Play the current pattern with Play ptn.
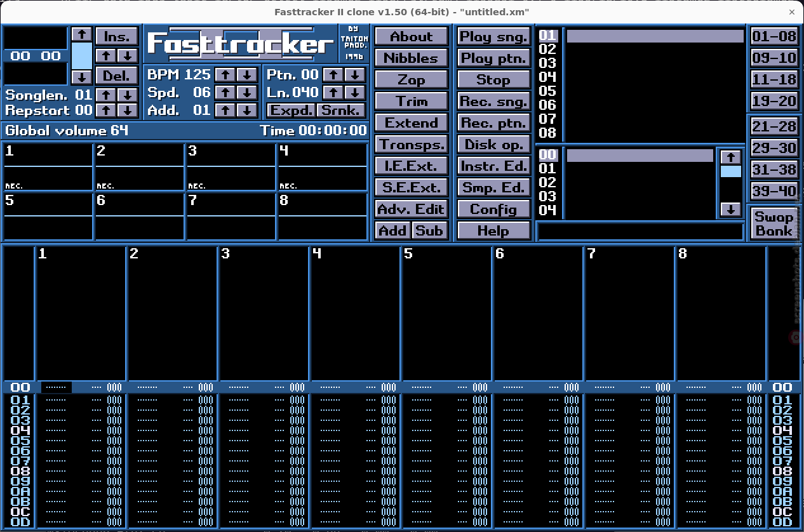The height and width of the screenshot is (532, 804). 493,58
